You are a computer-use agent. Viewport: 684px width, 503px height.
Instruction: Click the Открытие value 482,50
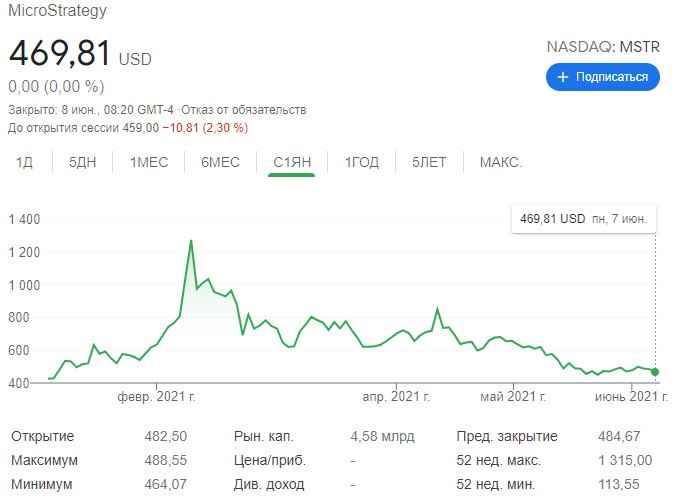click(x=166, y=436)
